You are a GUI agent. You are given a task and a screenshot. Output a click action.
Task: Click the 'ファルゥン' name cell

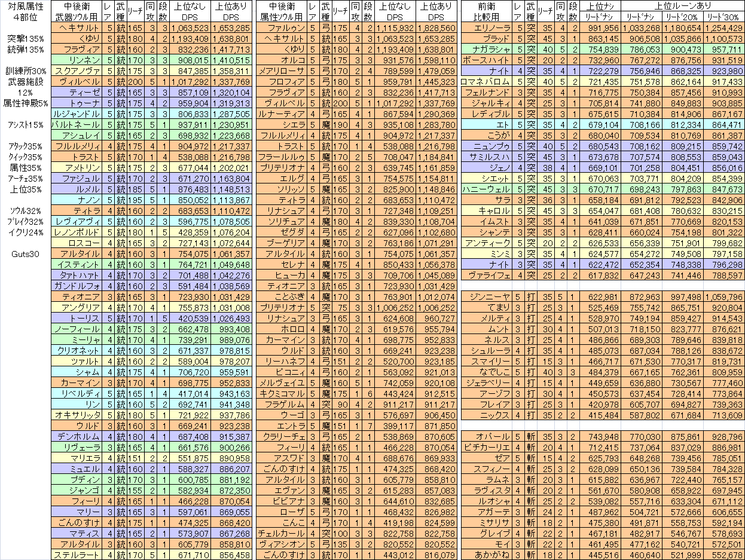pyautogui.click(x=282, y=27)
